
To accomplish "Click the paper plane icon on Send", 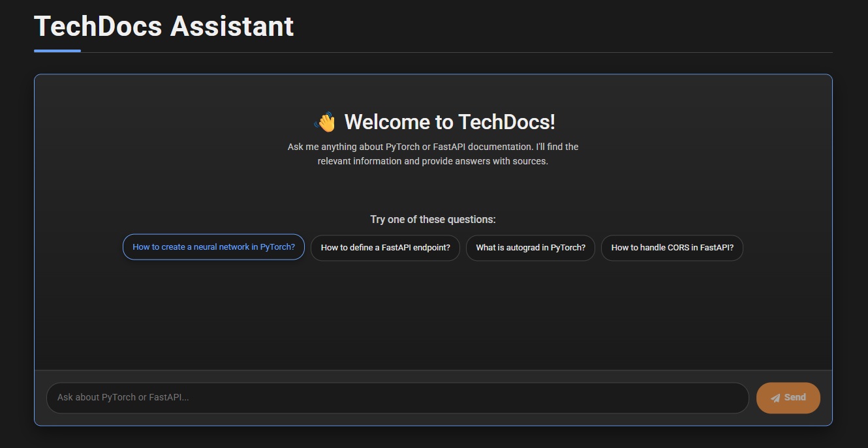I will [775, 398].
